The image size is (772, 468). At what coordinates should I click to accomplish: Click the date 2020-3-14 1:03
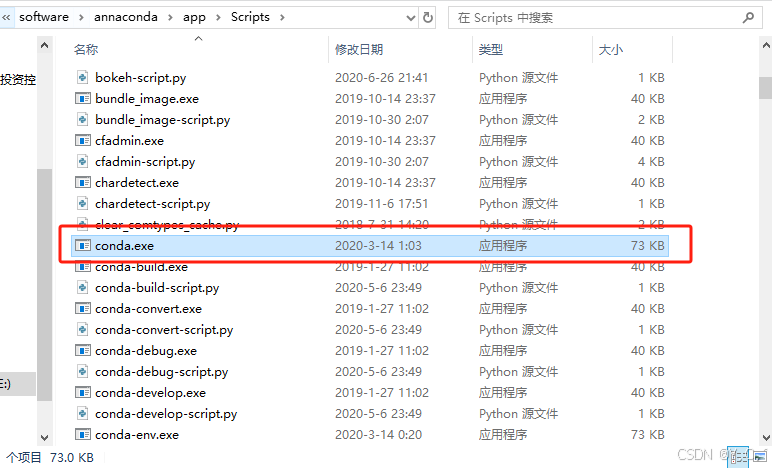pyautogui.click(x=378, y=246)
